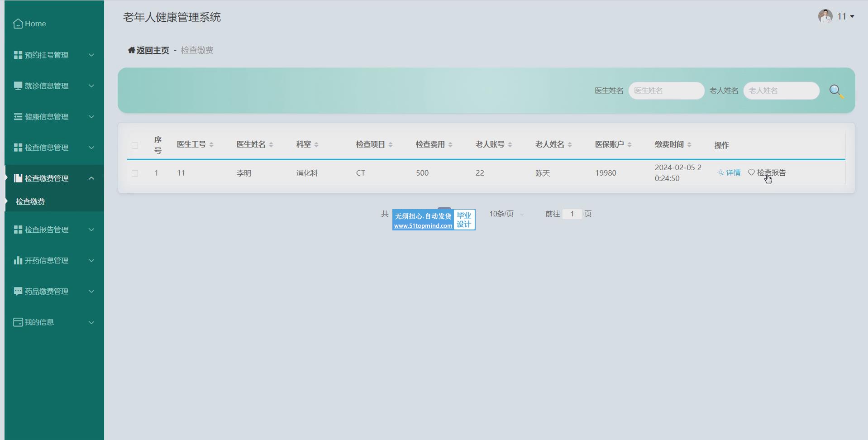Screen dimensions: 868x440
Task: Check the checkbox for row 1
Action: [x=135, y=173]
